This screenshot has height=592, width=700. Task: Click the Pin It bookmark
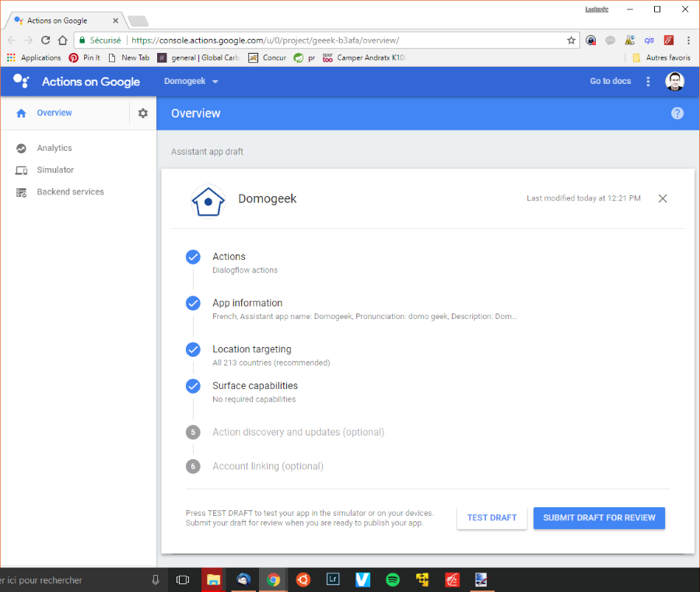coord(84,58)
